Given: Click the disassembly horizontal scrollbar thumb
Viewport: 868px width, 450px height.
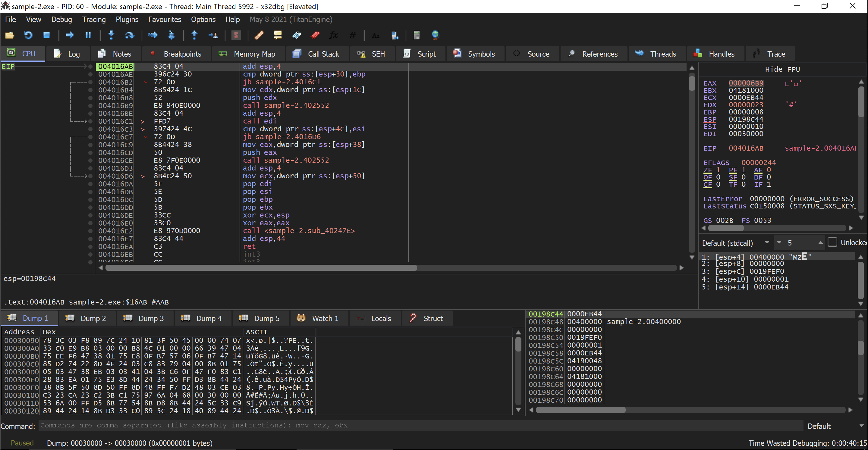Looking at the screenshot, I should pos(261,268).
